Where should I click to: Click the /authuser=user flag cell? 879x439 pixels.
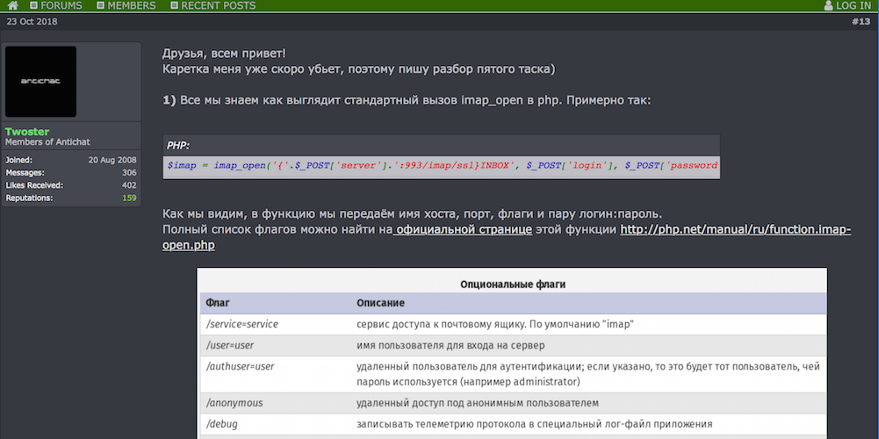coord(239,366)
